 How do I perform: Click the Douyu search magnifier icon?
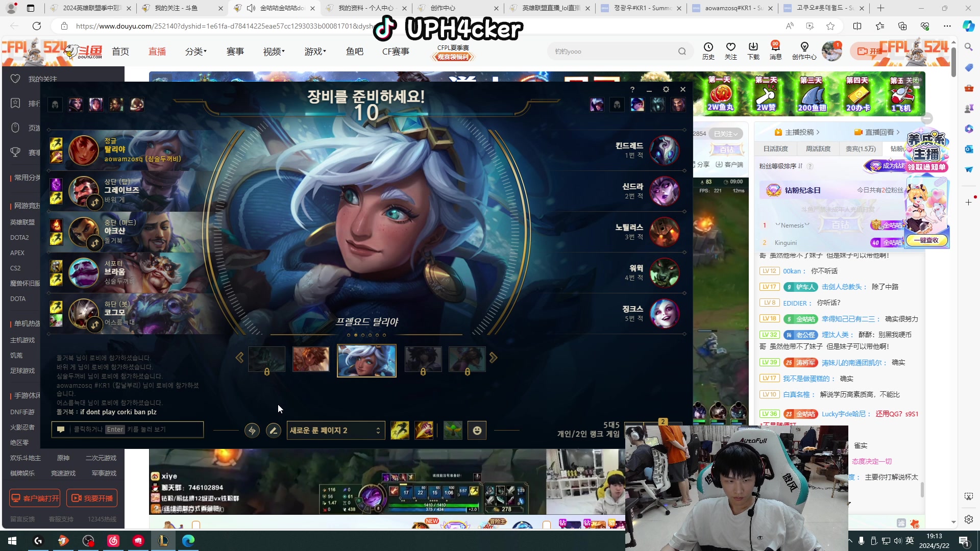(682, 52)
